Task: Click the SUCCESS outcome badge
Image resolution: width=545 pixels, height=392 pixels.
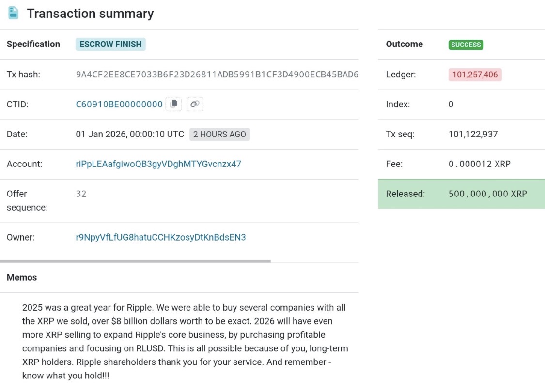Action: (466, 45)
